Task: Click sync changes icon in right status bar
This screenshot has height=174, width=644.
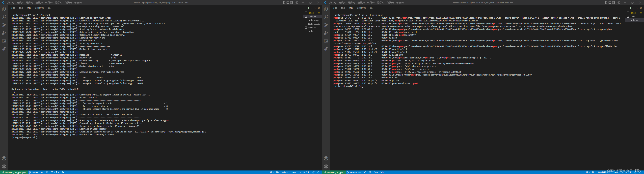Action: pos(365,172)
